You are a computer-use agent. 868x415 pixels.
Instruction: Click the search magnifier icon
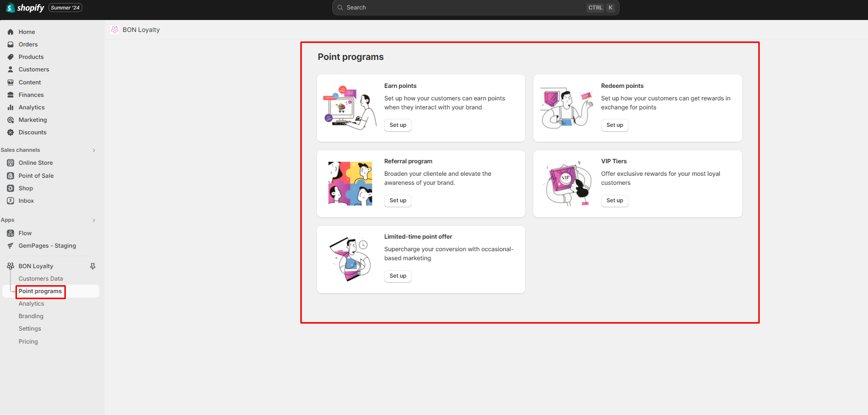coord(340,7)
